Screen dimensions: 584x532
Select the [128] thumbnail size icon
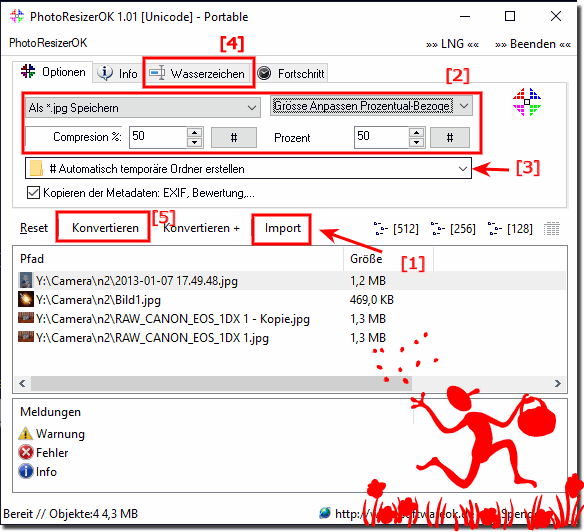[510, 228]
